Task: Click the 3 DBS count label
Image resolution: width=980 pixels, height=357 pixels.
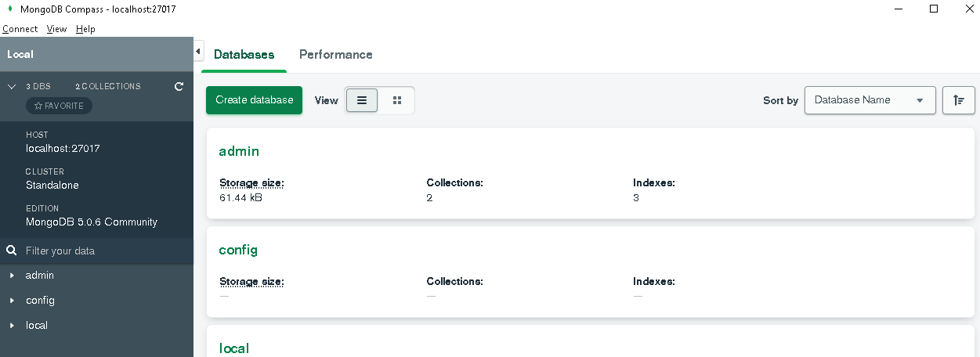Action: 38,87
